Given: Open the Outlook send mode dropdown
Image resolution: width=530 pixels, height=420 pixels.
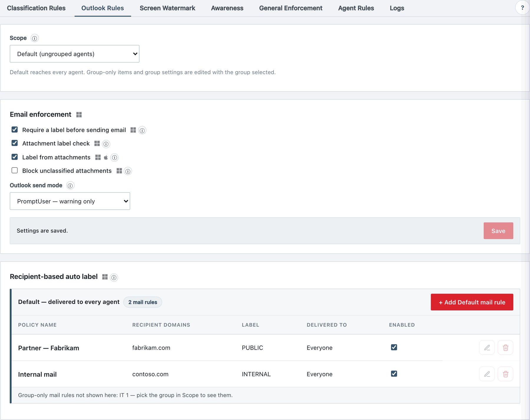Looking at the screenshot, I should point(70,201).
